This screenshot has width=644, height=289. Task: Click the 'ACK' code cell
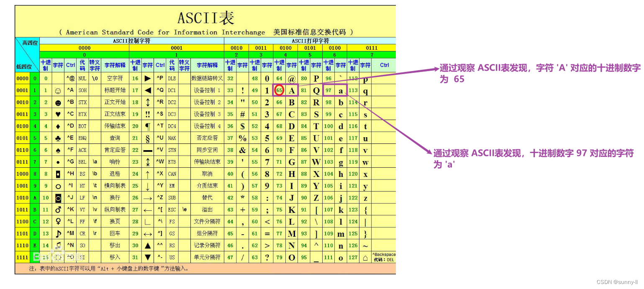[x=82, y=150]
